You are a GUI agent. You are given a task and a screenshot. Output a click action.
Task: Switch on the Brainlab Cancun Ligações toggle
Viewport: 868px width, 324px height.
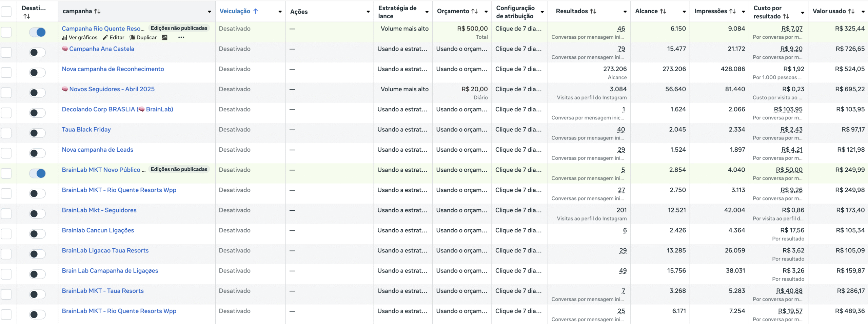click(x=37, y=234)
